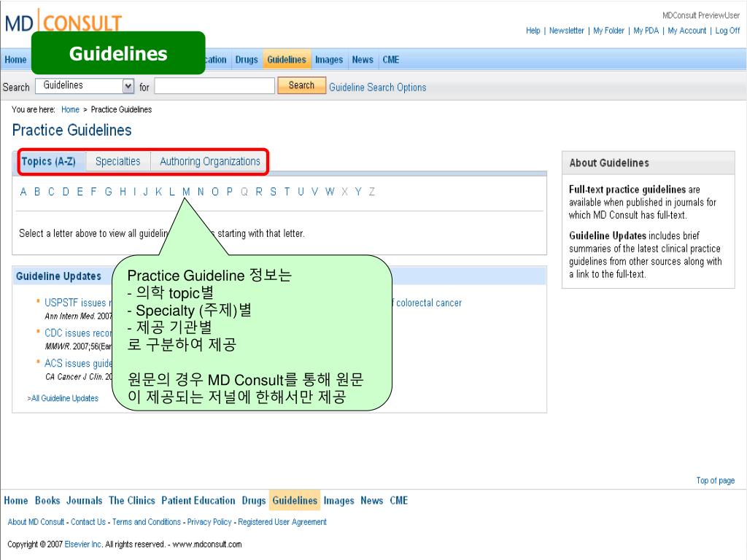View All Guideline Updates

pyautogui.click(x=63, y=398)
